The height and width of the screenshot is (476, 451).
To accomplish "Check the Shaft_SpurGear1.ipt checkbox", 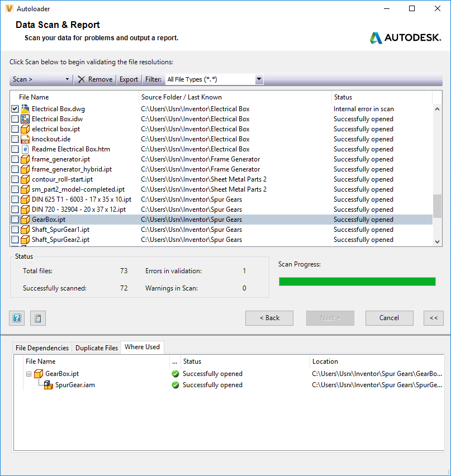I will pyautogui.click(x=15, y=230).
